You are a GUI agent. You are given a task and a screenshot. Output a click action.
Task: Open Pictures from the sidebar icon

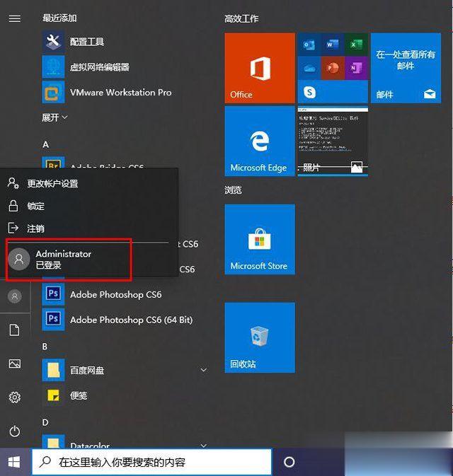pos(15,364)
